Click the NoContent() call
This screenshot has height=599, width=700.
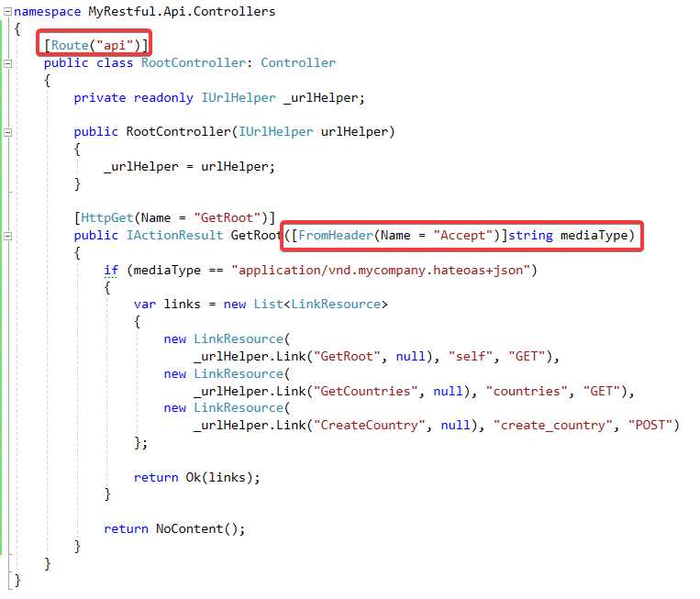click(x=197, y=529)
